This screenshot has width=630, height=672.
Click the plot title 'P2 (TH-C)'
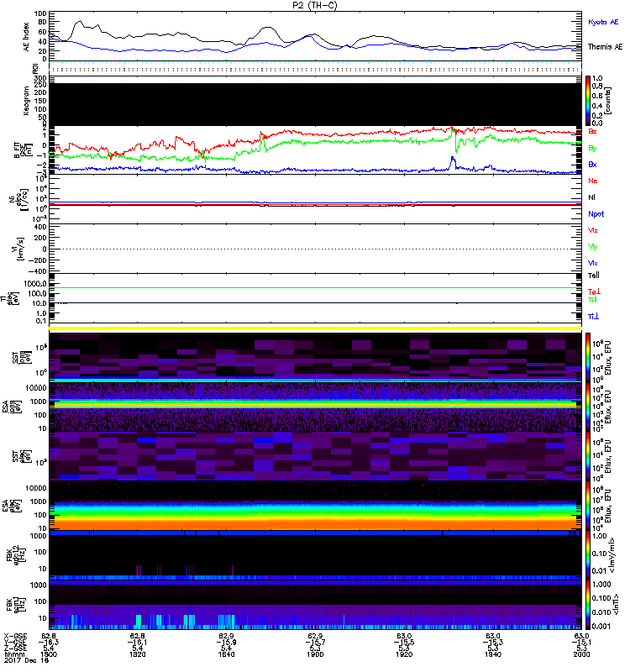(x=314, y=5)
